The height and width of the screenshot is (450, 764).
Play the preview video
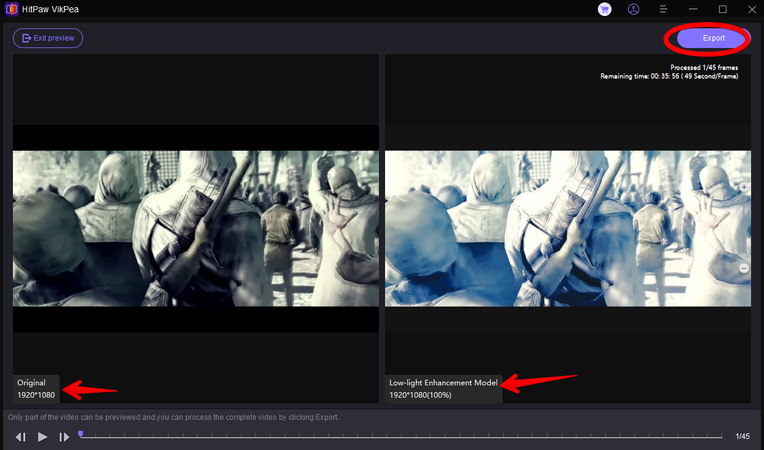pyautogui.click(x=42, y=437)
